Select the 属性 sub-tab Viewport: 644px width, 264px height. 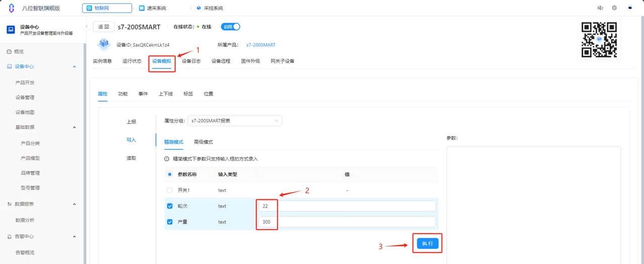coord(102,94)
